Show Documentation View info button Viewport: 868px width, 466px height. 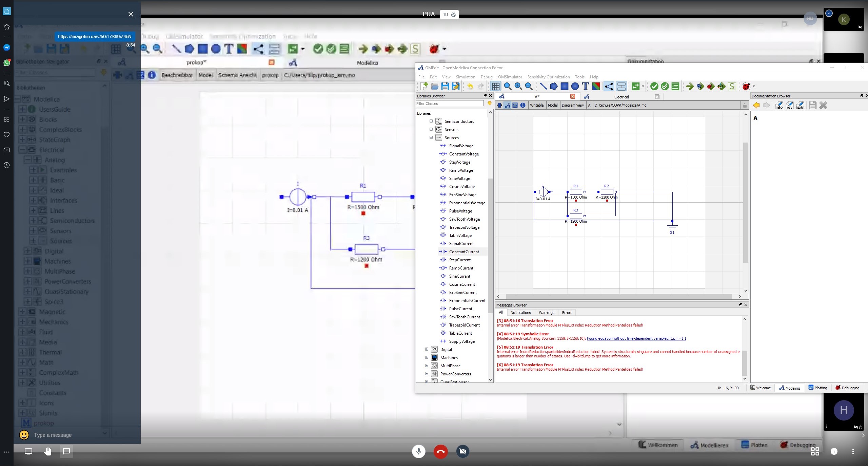click(x=523, y=105)
